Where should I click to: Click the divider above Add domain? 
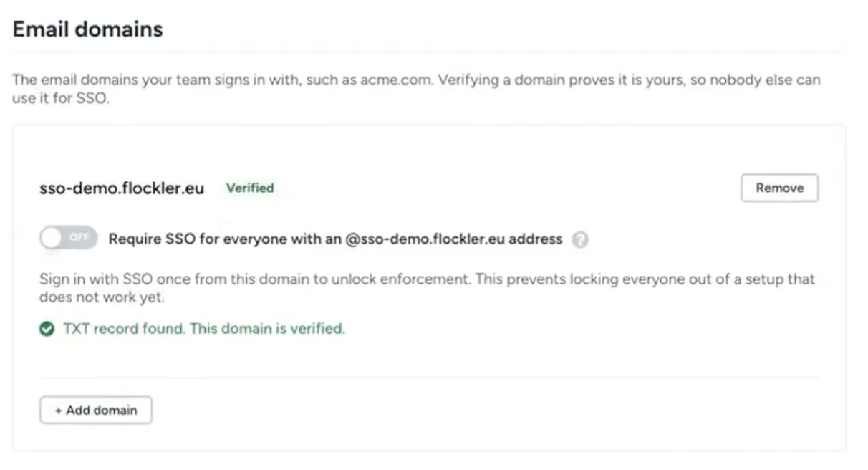(429, 378)
